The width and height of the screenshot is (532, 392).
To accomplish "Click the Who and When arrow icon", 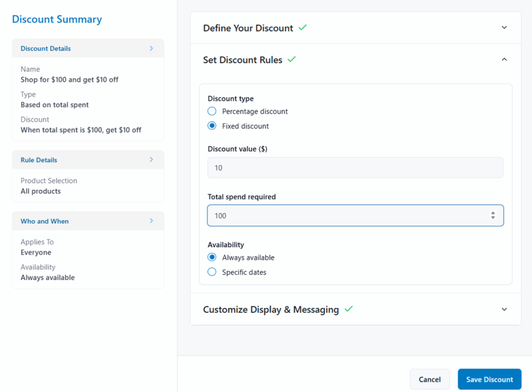I will tap(151, 221).
